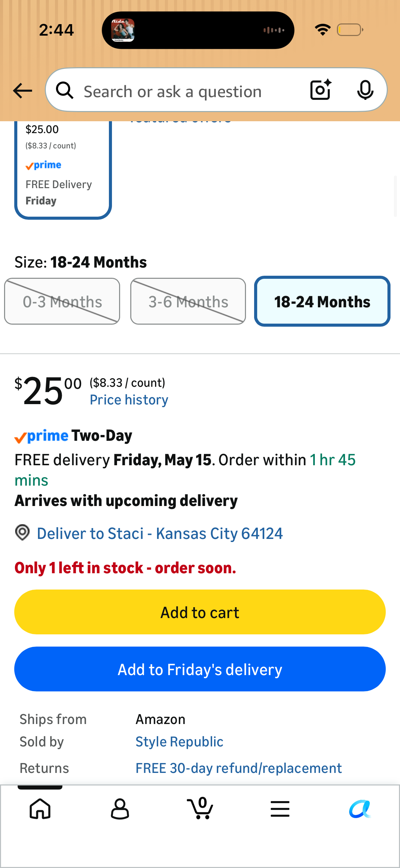Launch Alexa assistant icon
This screenshot has width=400, height=868.
tap(360, 809)
